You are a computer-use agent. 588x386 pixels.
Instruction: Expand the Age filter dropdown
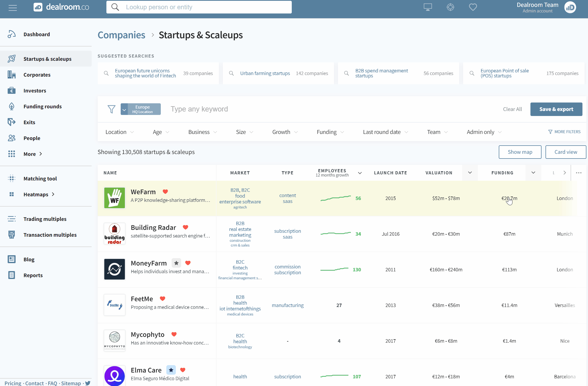(161, 132)
